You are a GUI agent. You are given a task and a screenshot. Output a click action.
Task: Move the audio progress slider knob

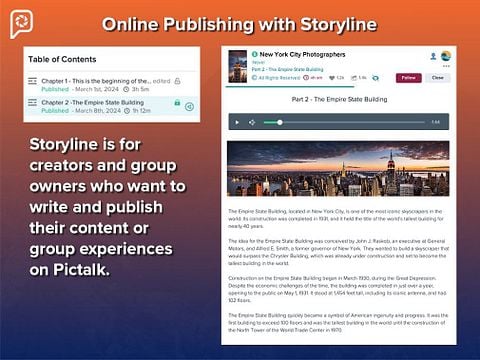tap(280, 122)
